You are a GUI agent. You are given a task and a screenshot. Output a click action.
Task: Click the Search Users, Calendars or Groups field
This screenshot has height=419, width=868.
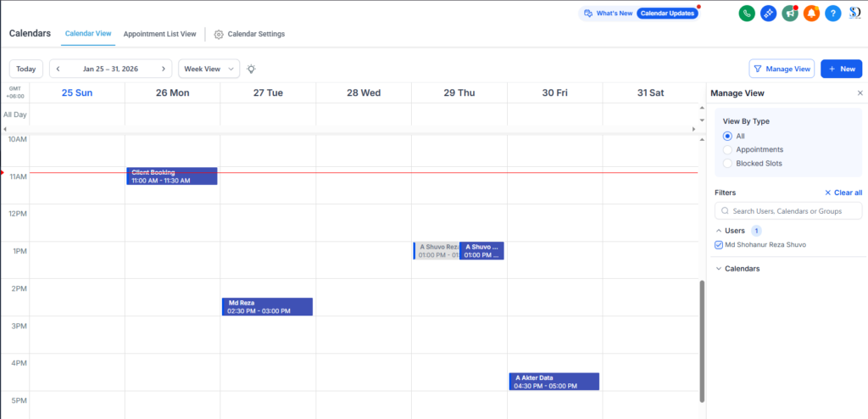coord(788,210)
